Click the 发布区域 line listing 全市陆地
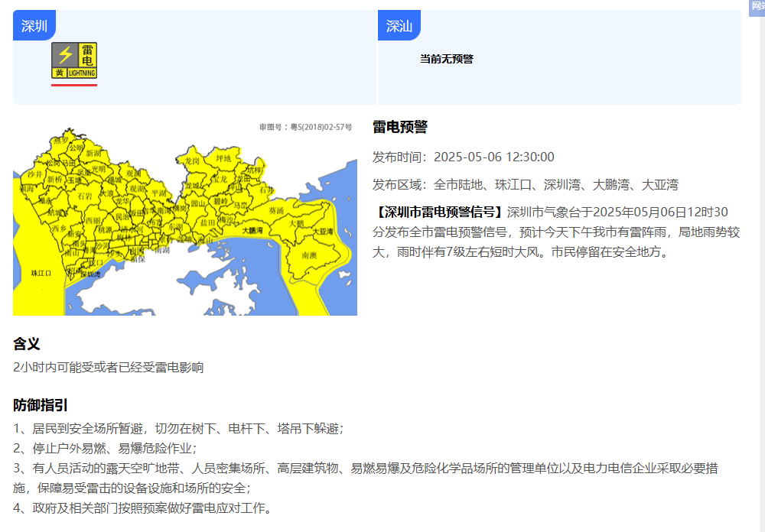This screenshot has width=765, height=532. pyautogui.click(x=526, y=185)
